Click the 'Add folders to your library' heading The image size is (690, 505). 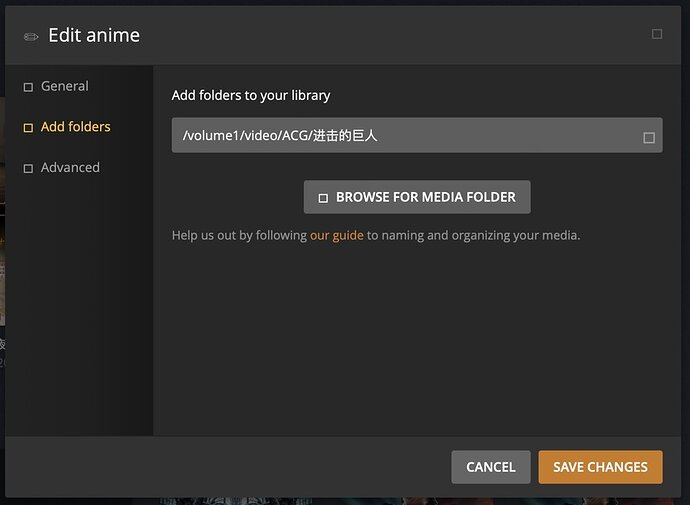[x=251, y=95]
